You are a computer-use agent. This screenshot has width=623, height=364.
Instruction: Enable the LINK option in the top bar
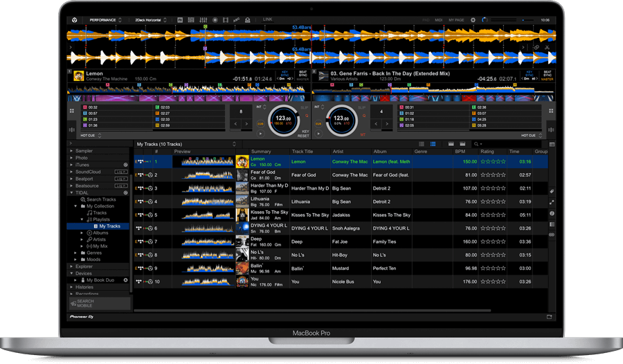tap(268, 20)
